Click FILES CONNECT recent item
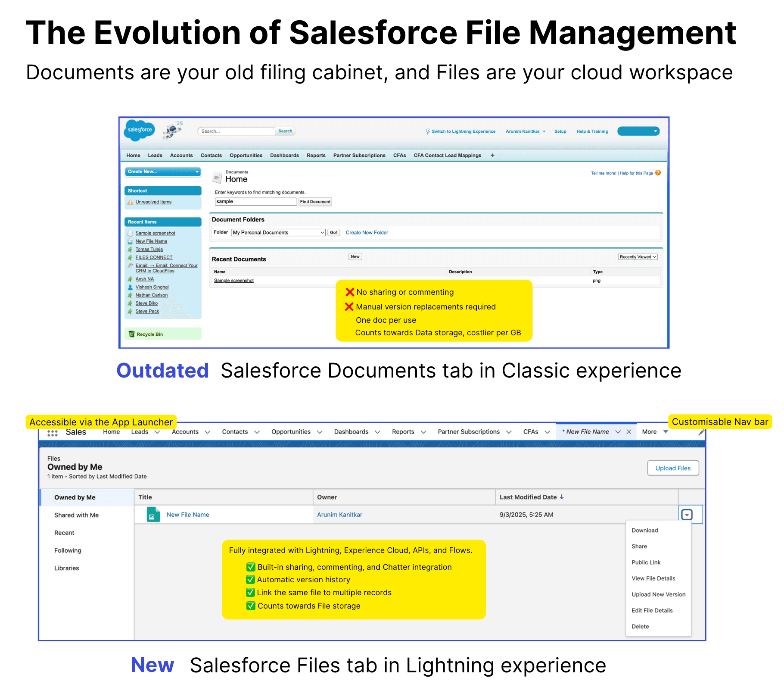The image size is (784, 687). (154, 257)
